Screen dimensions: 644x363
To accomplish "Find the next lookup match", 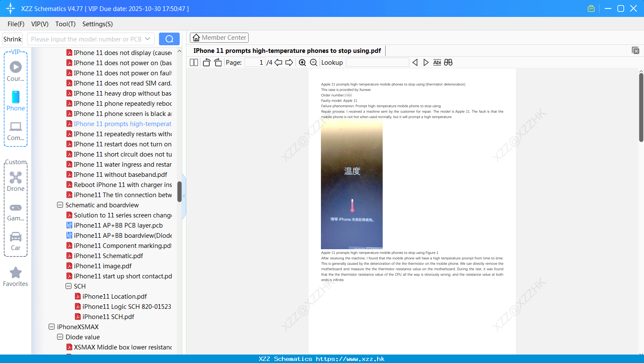I will pos(426,63).
